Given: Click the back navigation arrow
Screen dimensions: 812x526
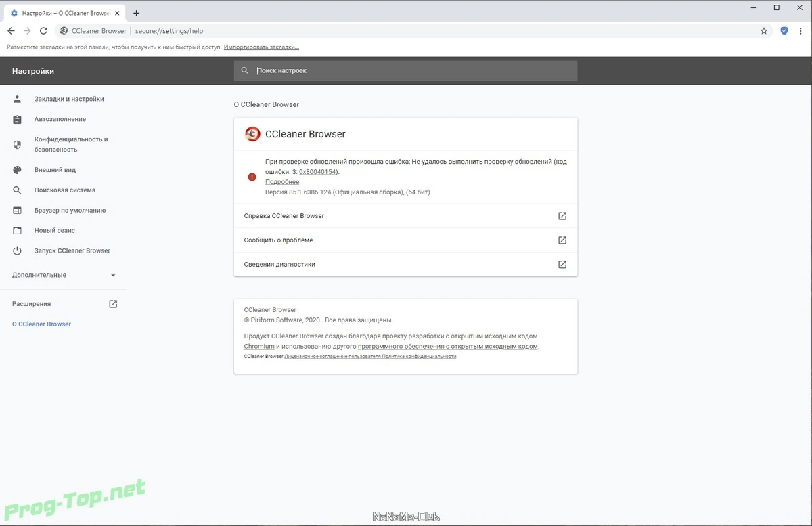Looking at the screenshot, I should [12, 30].
